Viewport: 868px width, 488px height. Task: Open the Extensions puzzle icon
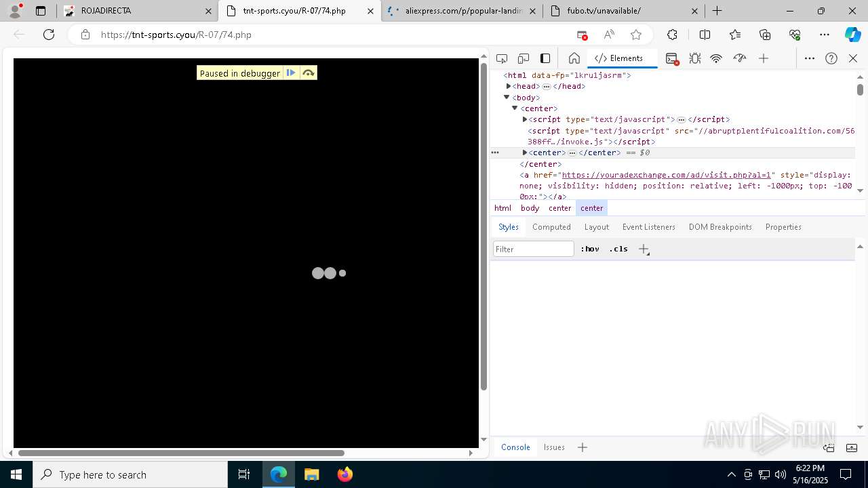(672, 35)
